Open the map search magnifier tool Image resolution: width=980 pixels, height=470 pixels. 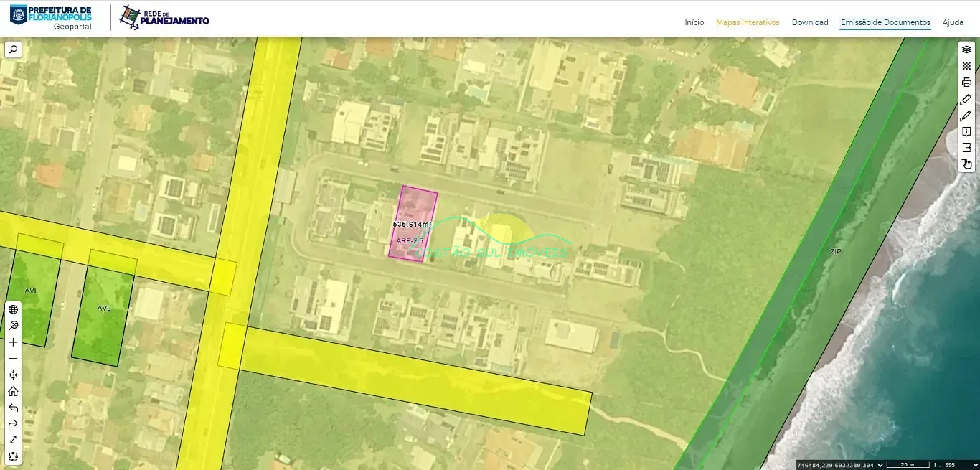click(x=13, y=50)
